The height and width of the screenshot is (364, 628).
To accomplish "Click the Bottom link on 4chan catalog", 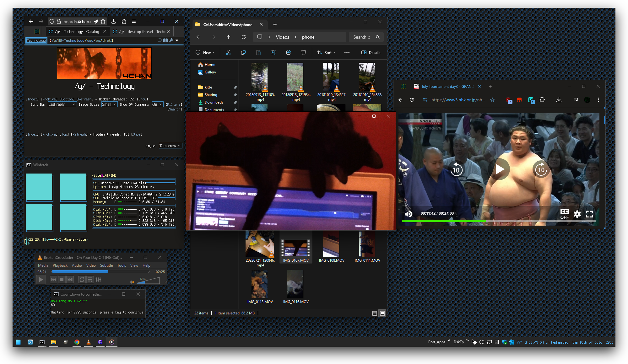I will pyautogui.click(x=67, y=99).
